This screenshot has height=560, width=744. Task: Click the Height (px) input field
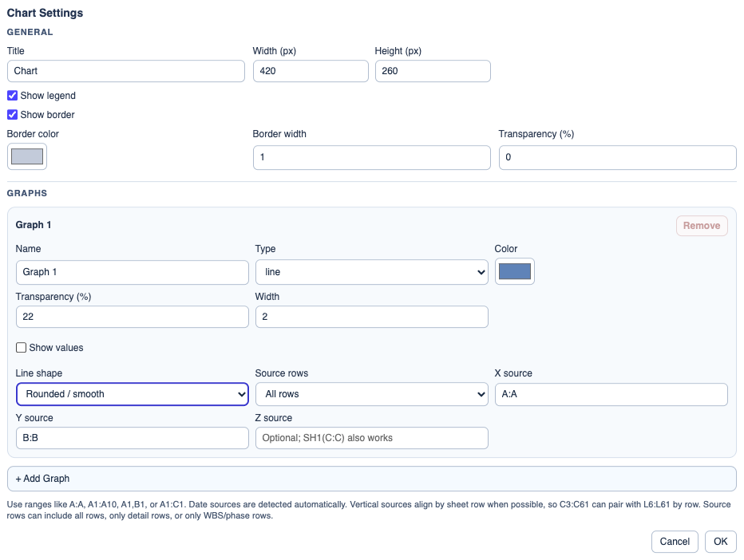tap(433, 71)
